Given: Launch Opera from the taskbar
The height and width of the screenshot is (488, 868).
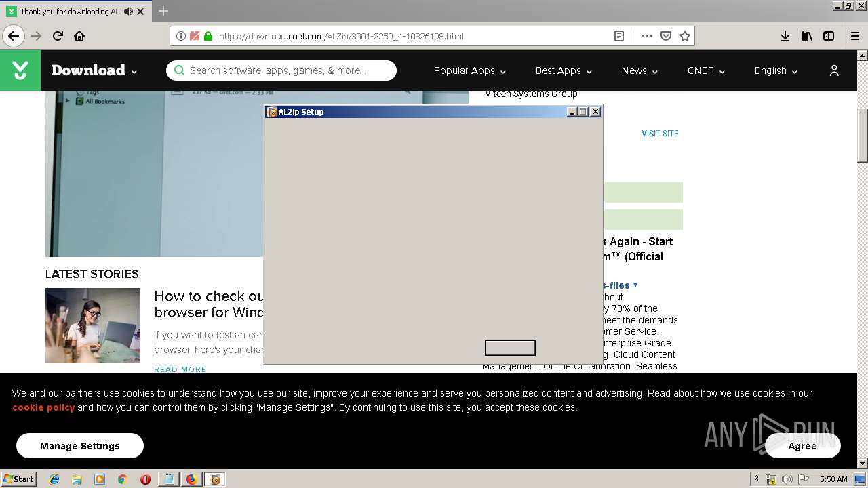Looking at the screenshot, I should tap(145, 479).
